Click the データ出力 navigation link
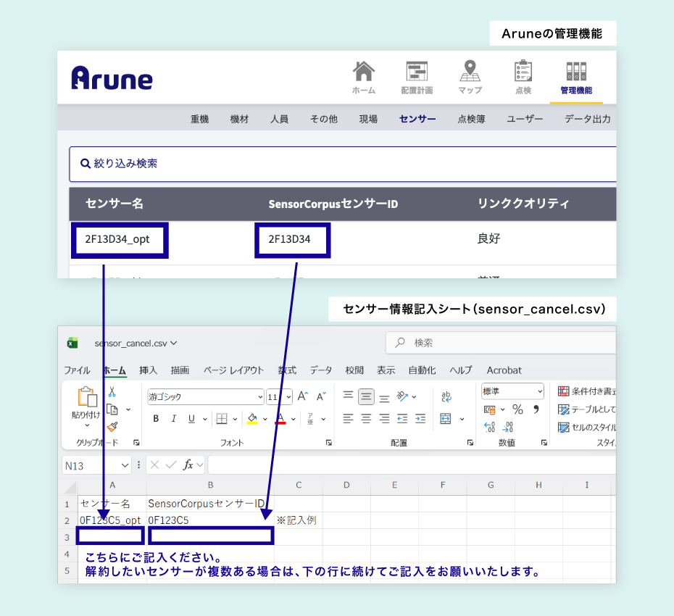 pyautogui.click(x=587, y=119)
